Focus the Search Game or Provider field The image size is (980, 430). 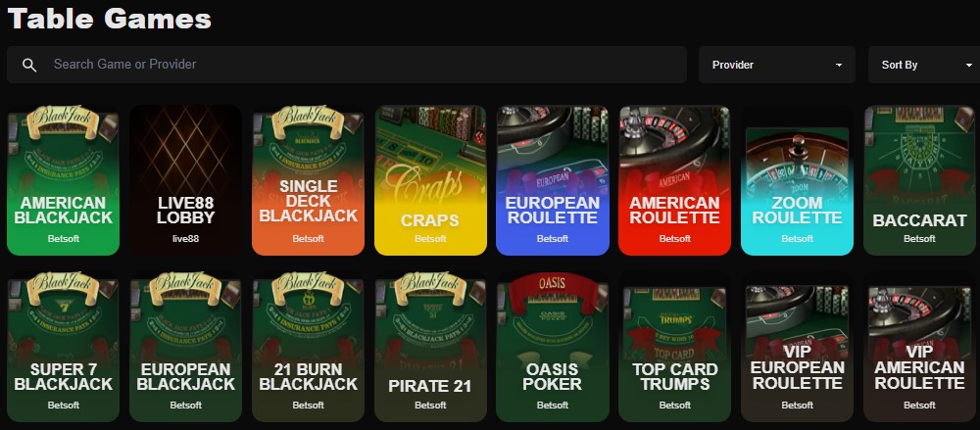point(347,65)
